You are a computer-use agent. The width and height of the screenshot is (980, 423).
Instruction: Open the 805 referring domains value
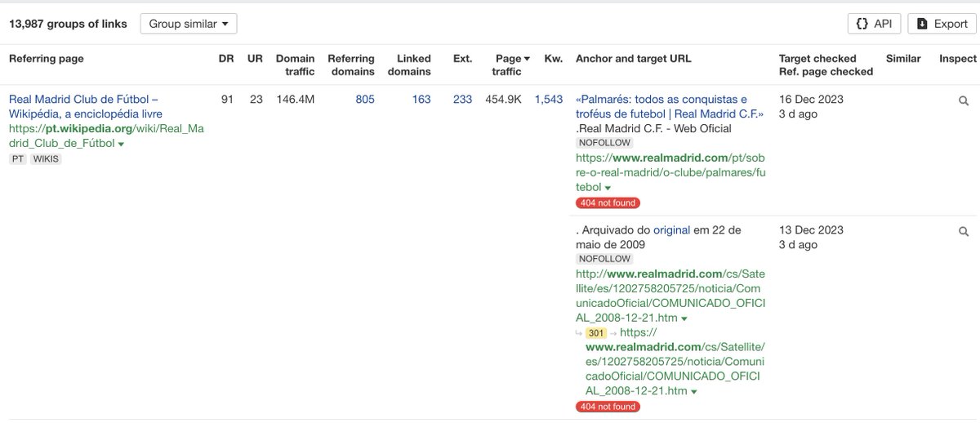tap(365, 100)
